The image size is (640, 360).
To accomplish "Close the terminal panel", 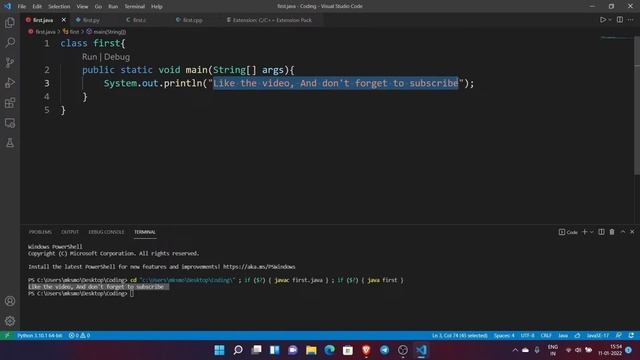I will [x=632, y=232].
